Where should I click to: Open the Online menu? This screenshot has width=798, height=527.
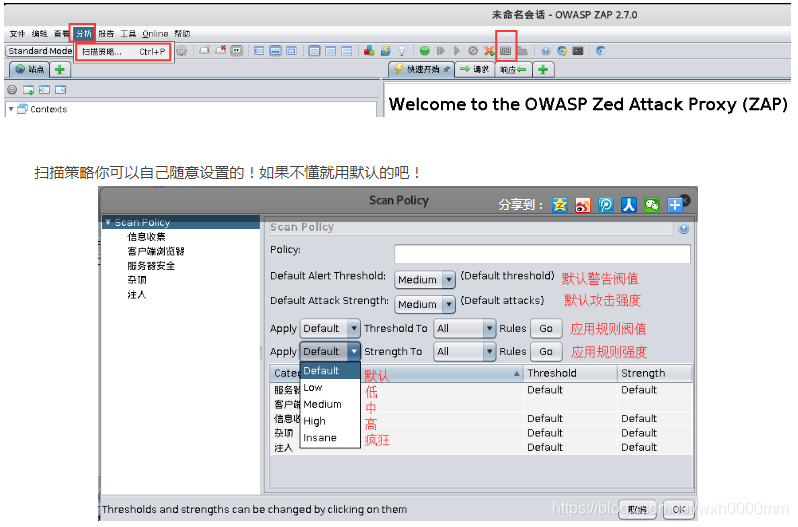(x=155, y=34)
